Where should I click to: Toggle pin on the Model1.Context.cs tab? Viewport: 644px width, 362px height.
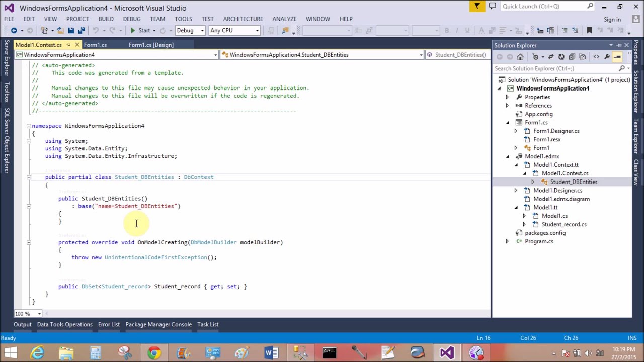(69, 45)
